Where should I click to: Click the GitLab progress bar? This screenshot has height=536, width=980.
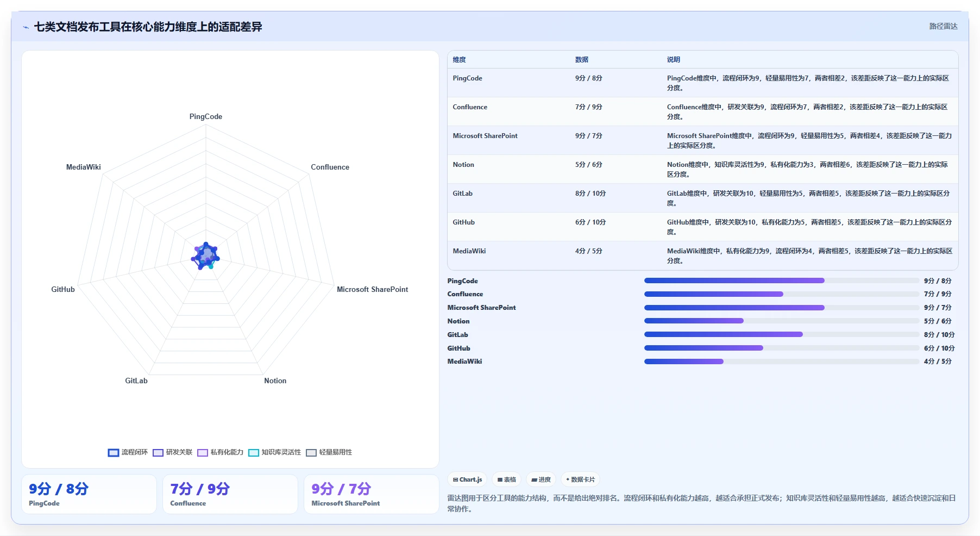(782, 334)
